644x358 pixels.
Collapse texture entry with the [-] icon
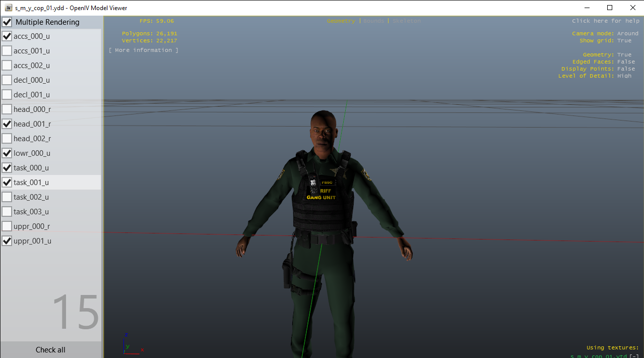pos(634,355)
